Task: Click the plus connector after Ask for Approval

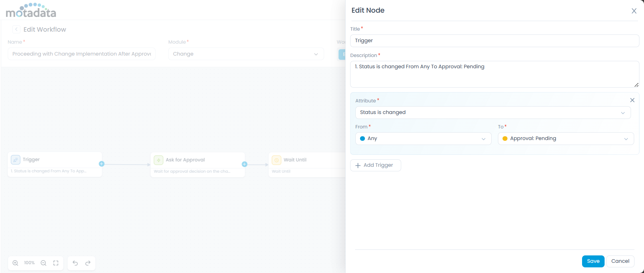Action: click(x=245, y=164)
